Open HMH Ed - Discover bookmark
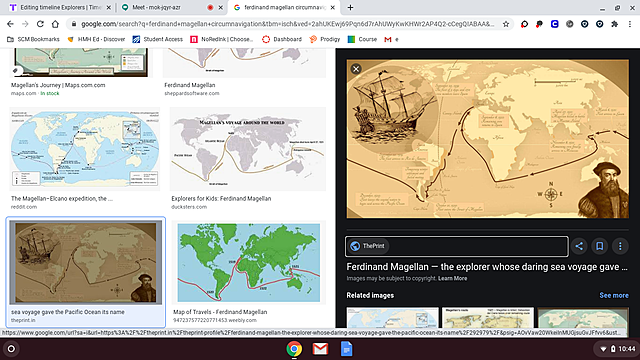 point(96,39)
